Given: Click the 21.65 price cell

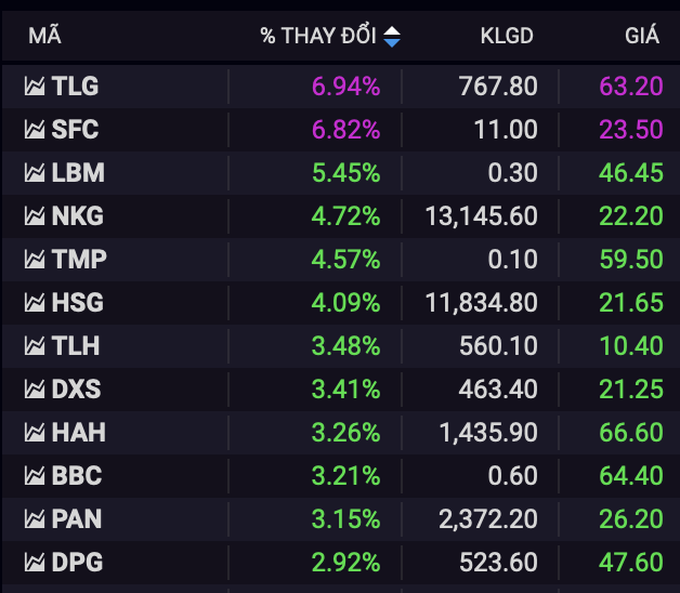Looking at the screenshot, I should pos(631,302).
